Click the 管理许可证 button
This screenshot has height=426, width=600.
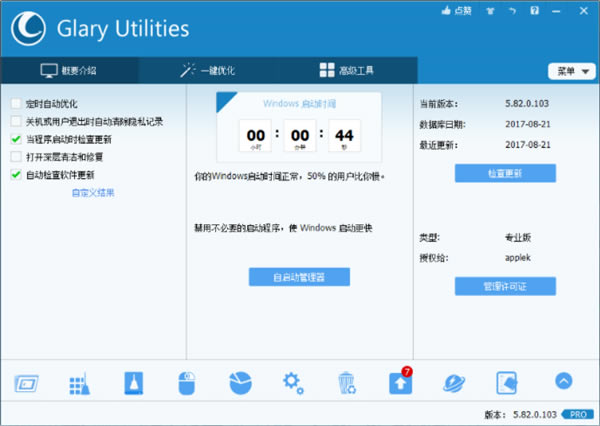coord(505,286)
